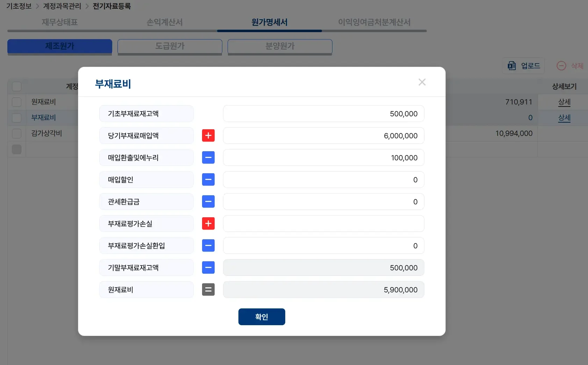This screenshot has width=588, height=365.
Task: Click the minus icon beside 매입할인
Action: tap(208, 180)
